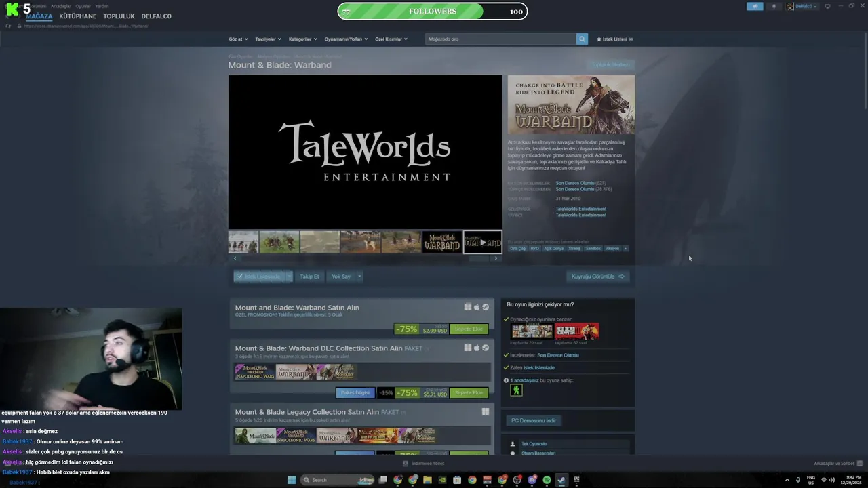The width and height of the screenshot is (868, 488).
Task: Open Task View in the taskbar
Action: click(x=383, y=480)
